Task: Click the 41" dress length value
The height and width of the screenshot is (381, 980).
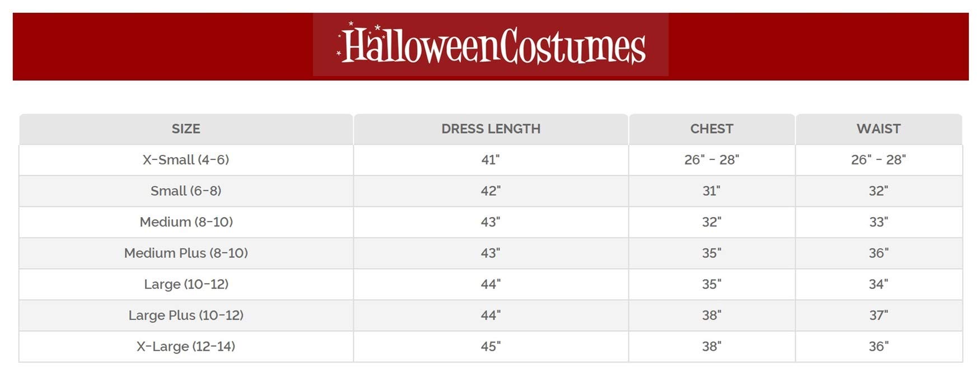Action: point(490,160)
